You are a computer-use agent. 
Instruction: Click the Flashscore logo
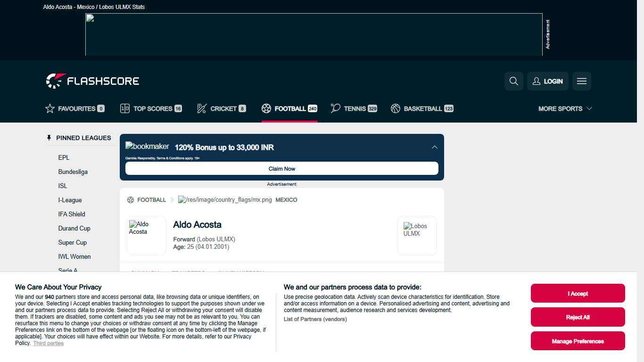click(92, 81)
